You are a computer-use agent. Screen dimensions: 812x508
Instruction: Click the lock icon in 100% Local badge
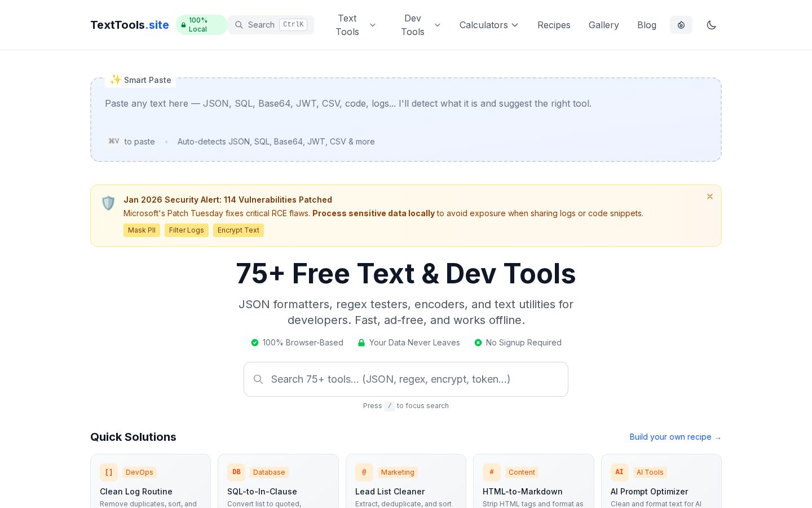pyautogui.click(x=183, y=25)
